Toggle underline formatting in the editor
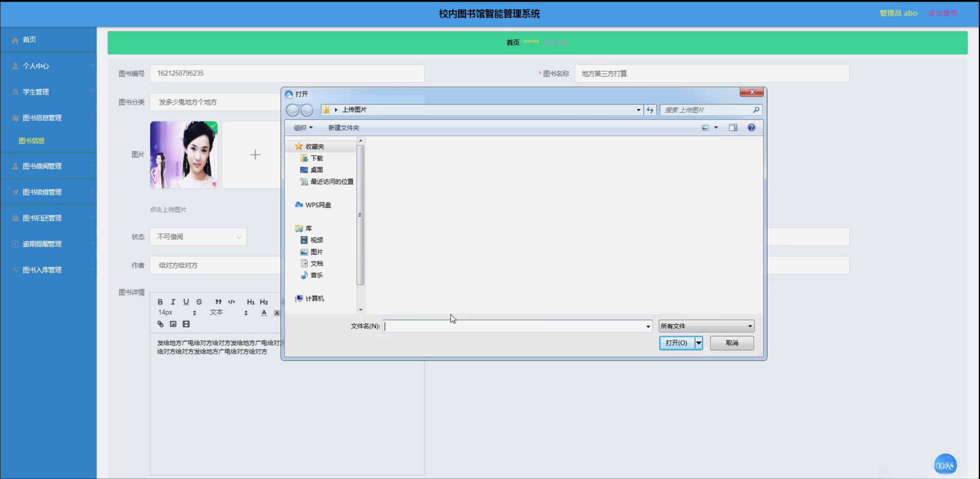Image resolution: width=980 pixels, height=479 pixels. pos(186,302)
